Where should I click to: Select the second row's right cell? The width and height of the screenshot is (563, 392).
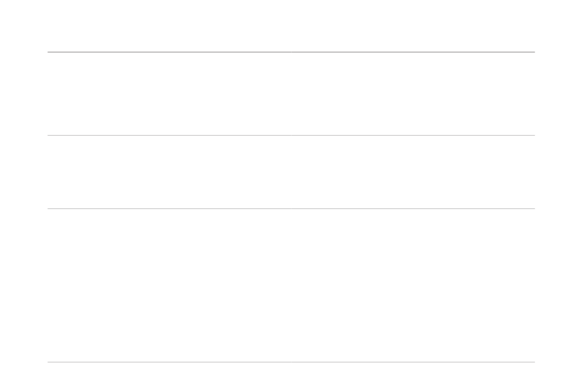pyautogui.click(x=413, y=172)
